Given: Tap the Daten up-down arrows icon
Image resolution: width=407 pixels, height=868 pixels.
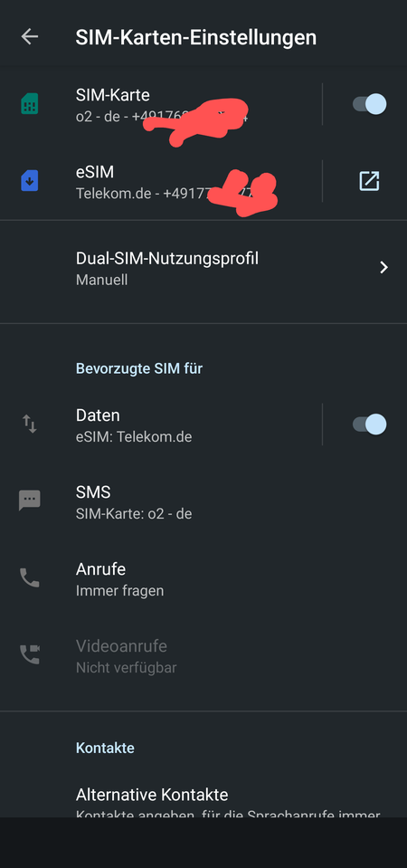Looking at the screenshot, I should point(29,424).
